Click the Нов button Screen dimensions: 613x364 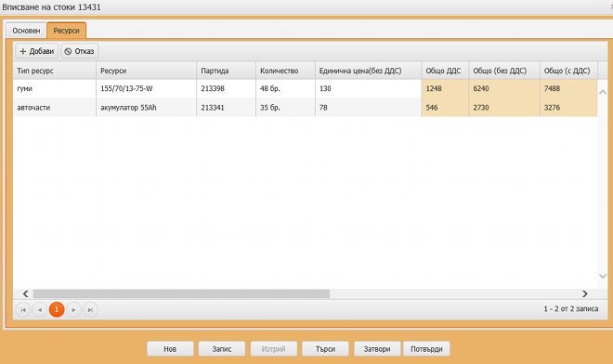point(170,349)
